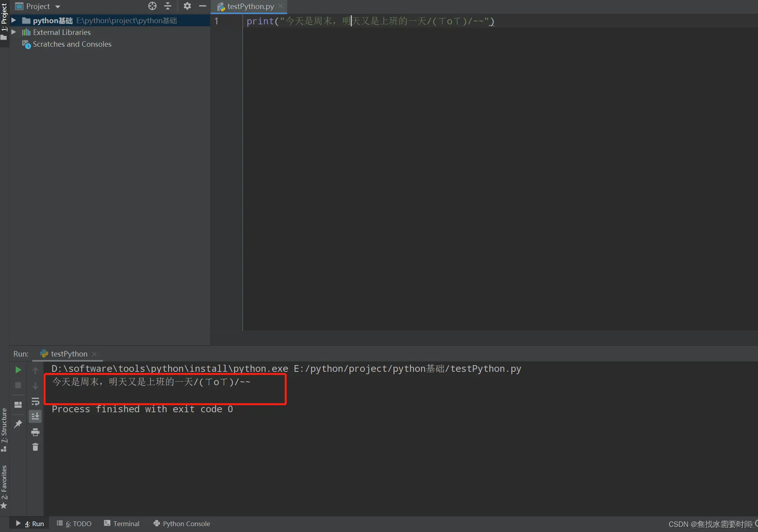Image resolution: width=758 pixels, height=532 pixels.
Task: Click the Print console output icon
Action: 35,432
